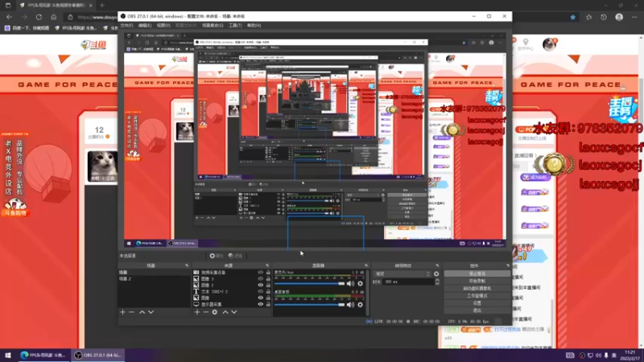Increase transition duration with up stepper

(x=437, y=280)
